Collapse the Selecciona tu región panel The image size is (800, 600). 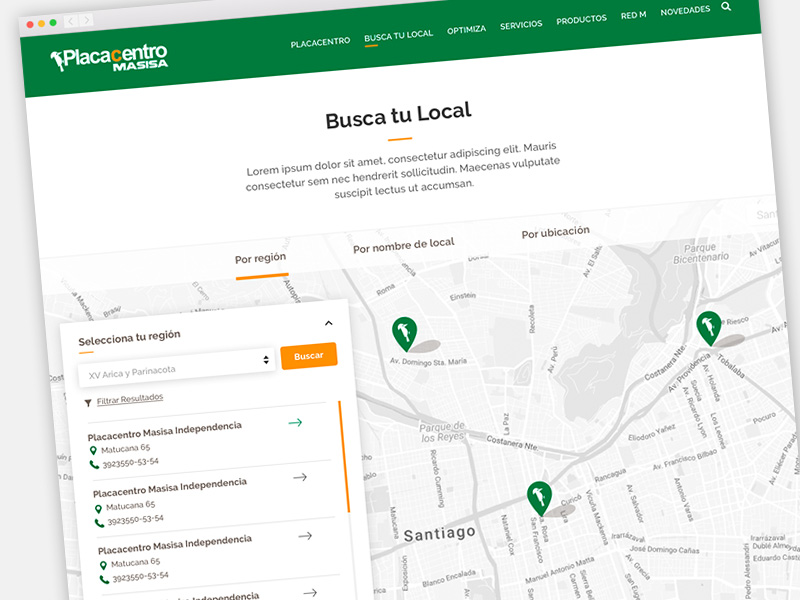coord(329,323)
